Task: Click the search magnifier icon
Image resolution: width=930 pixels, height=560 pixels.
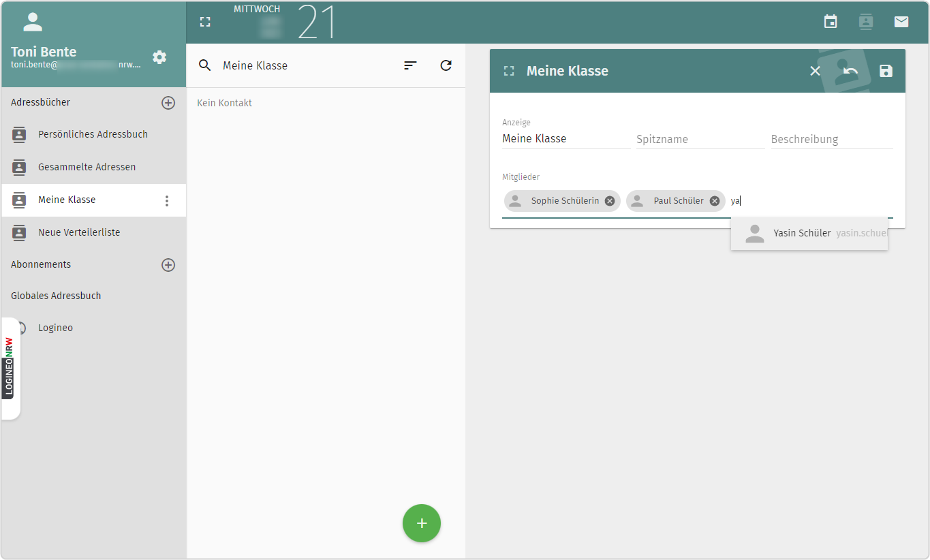Action: (205, 65)
